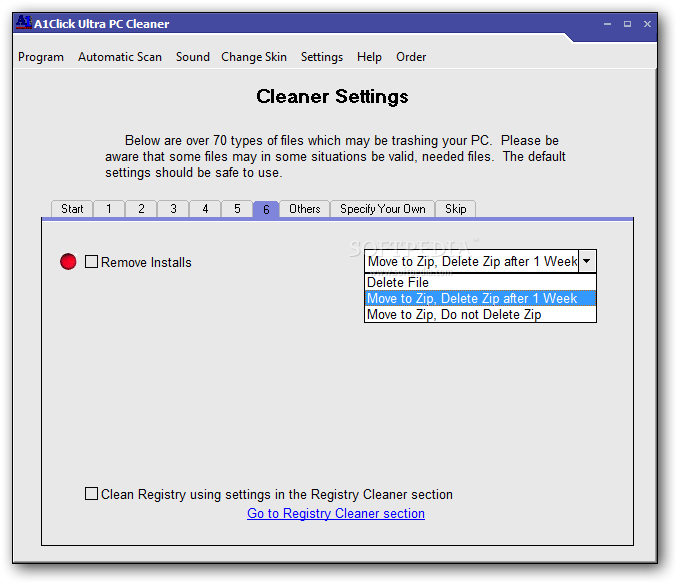The width and height of the screenshot is (678, 584).
Task: Switch to tab 1
Action: [109, 209]
